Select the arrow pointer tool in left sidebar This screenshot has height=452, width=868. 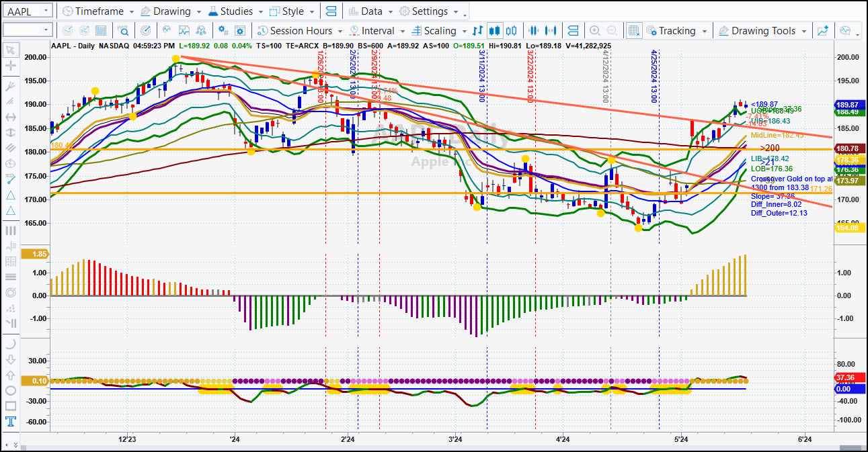click(x=10, y=50)
